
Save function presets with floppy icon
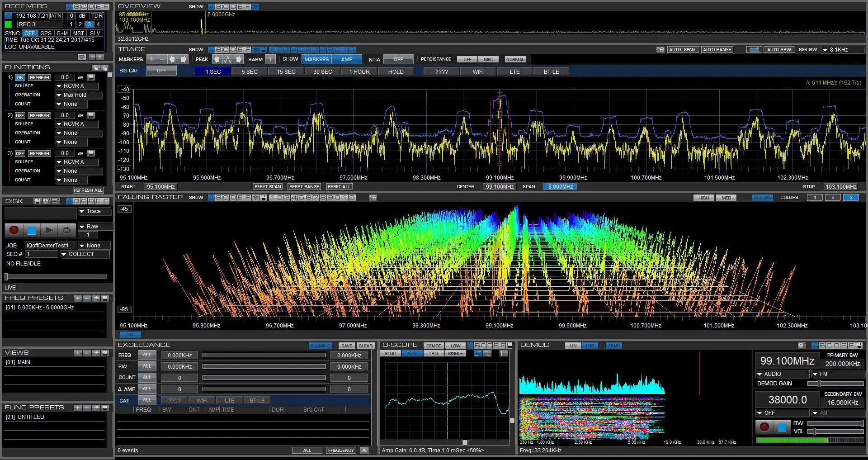pos(105,408)
